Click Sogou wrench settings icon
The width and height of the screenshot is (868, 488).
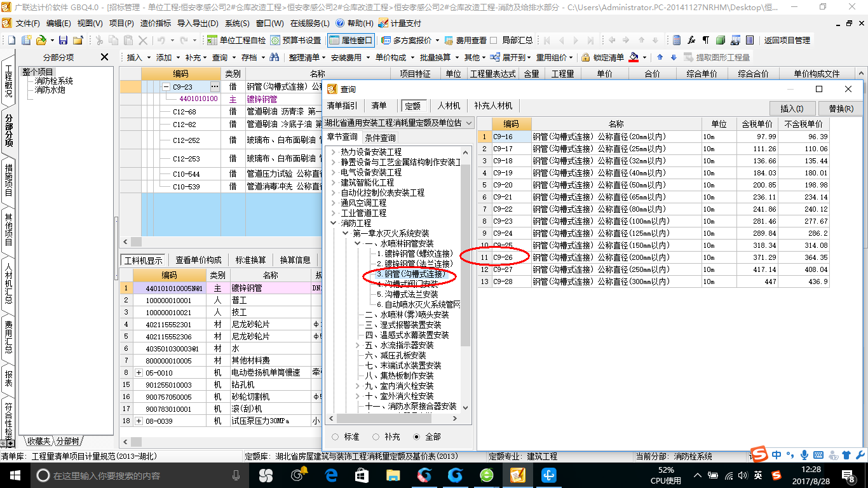coord(860,454)
